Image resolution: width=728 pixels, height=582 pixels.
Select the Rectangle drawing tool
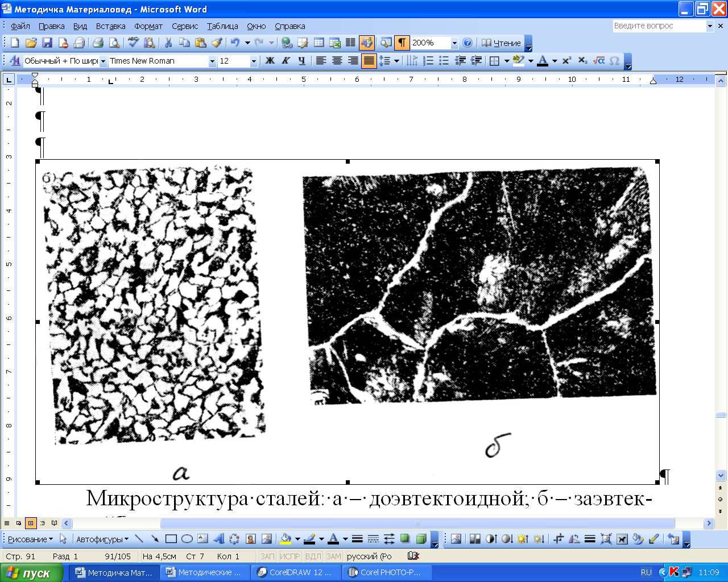pos(171,539)
